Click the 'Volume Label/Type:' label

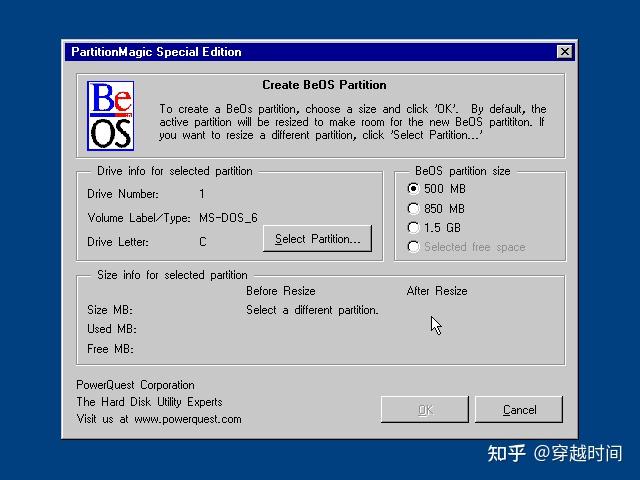[x=139, y=218]
